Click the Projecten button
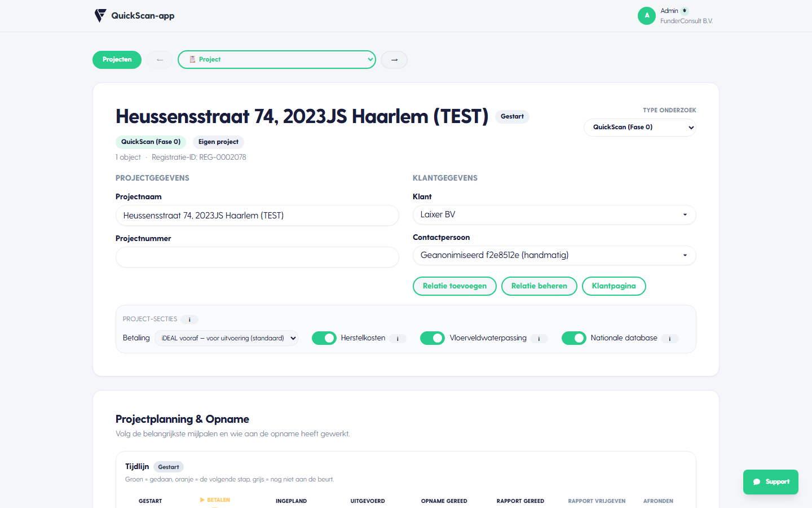The width and height of the screenshot is (812, 508). [x=117, y=60]
